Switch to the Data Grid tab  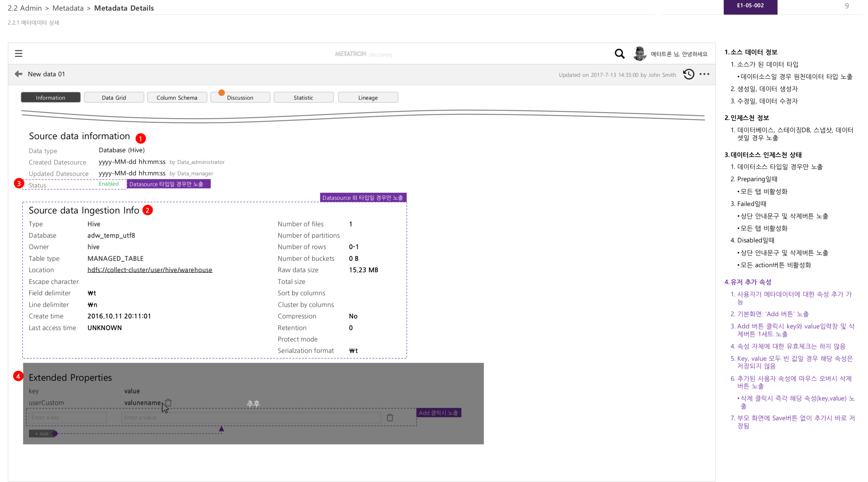pos(114,97)
